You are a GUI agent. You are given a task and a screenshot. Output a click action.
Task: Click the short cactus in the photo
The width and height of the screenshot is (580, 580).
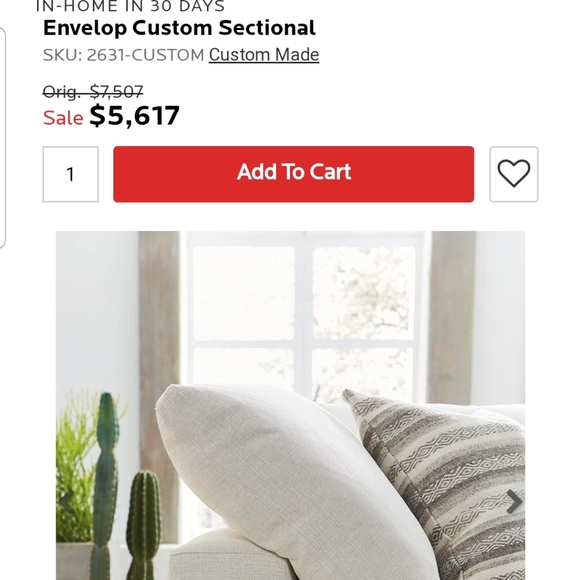pos(143,525)
